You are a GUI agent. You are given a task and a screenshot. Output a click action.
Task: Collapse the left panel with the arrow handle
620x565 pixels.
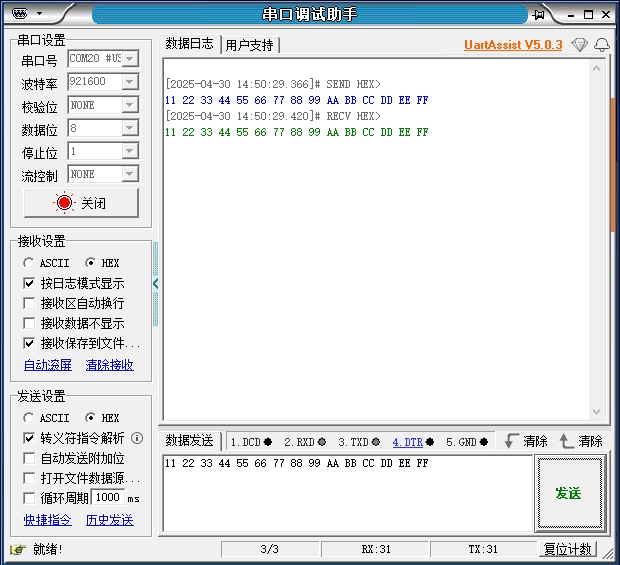coord(155,283)
